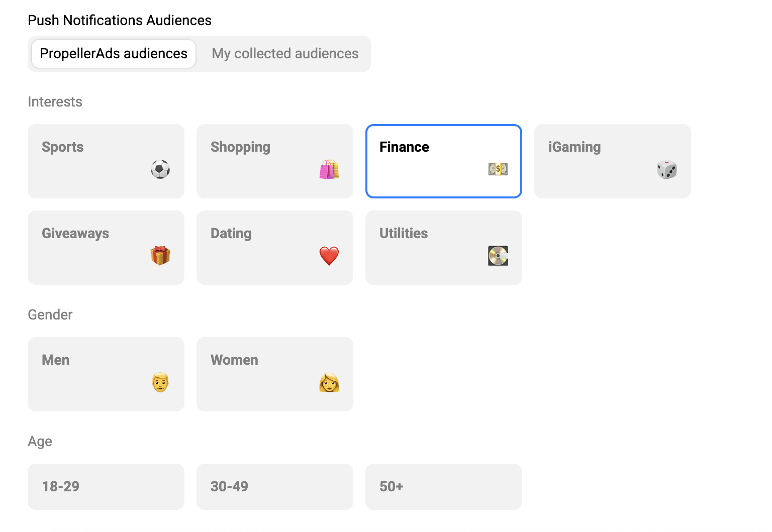Pick the iGaming interest label
The image size is (772, 532).
pos(574,147)
